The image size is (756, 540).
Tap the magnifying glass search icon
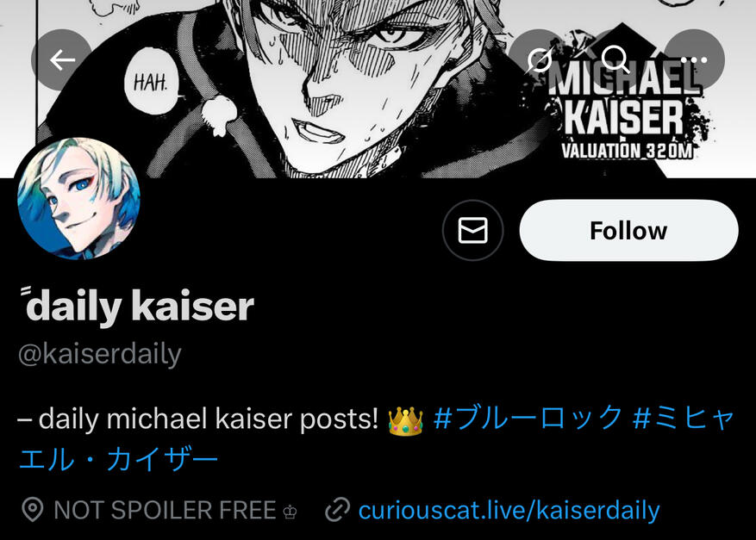(616, 60)
